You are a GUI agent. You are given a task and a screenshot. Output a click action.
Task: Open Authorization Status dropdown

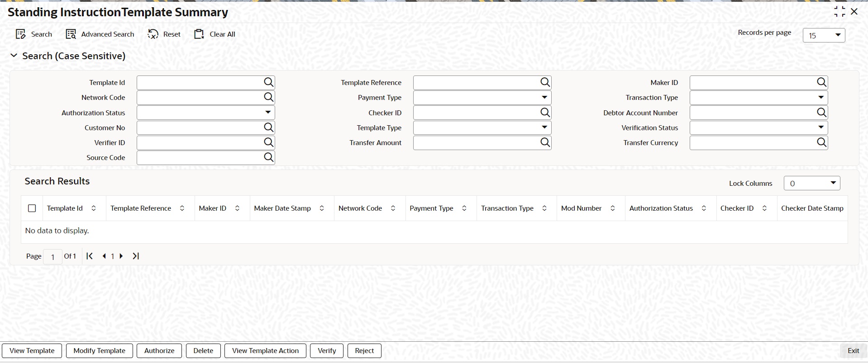click(206, 113)
